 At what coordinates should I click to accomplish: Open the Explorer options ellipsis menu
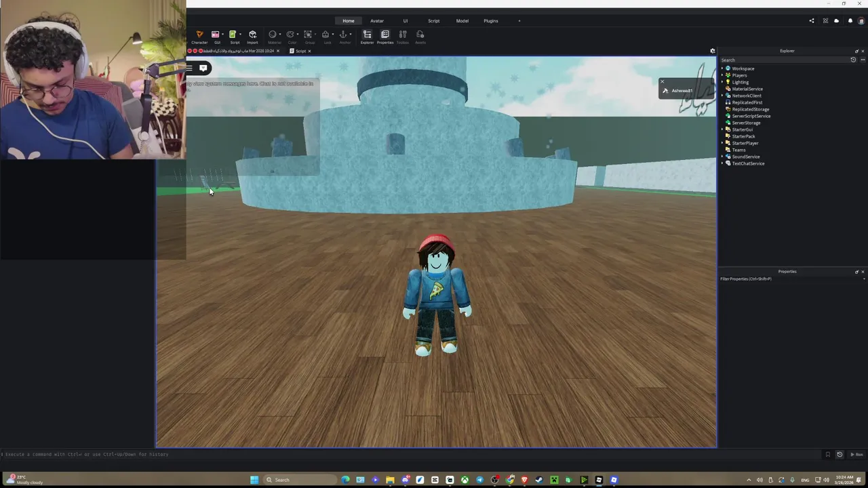pos(863,60)
